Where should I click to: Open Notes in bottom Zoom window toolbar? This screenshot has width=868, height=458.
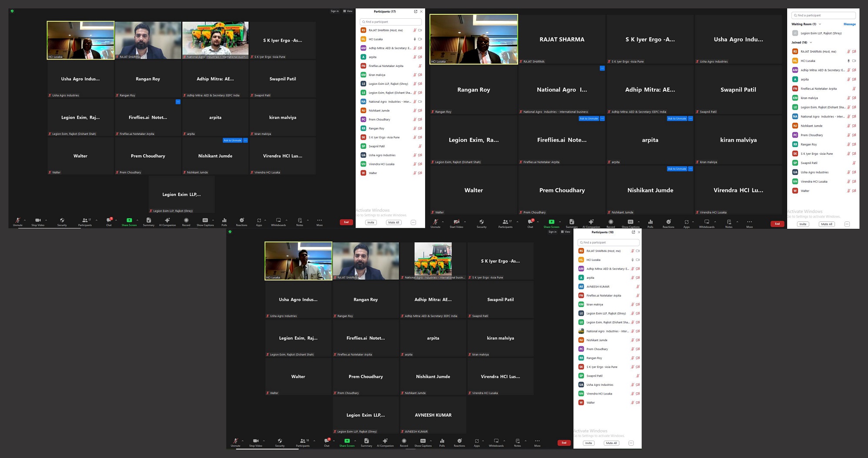[x=517, y=442]
